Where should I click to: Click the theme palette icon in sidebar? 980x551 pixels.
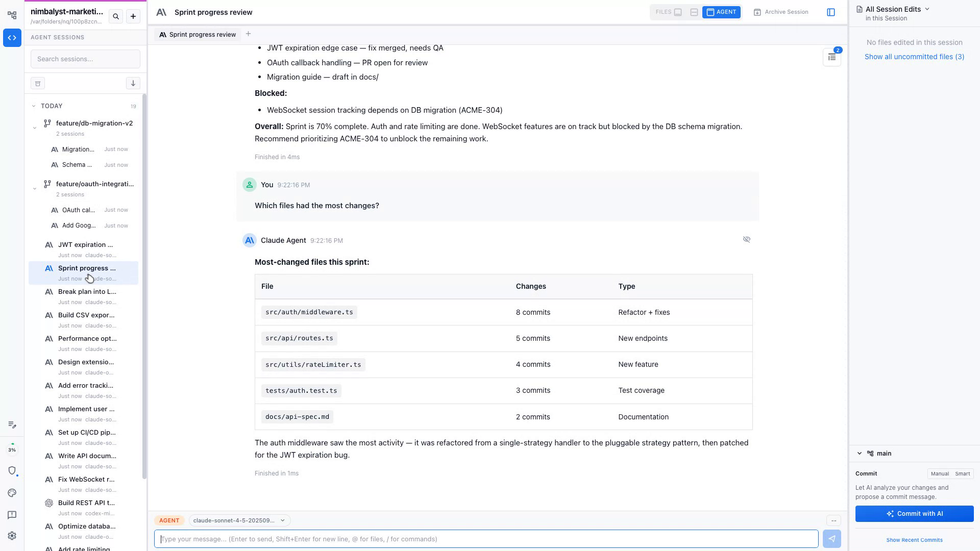[12, 493]
